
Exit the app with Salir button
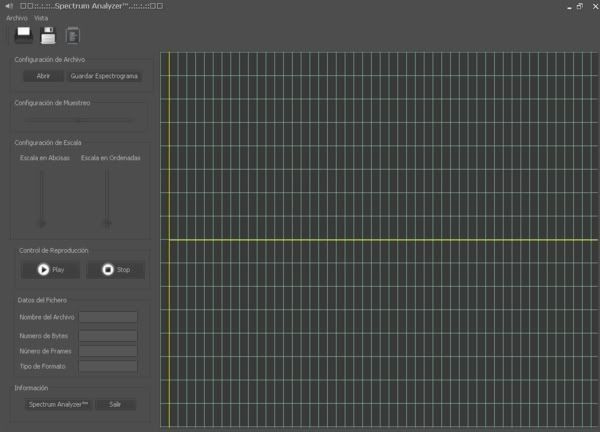(115, 404)
